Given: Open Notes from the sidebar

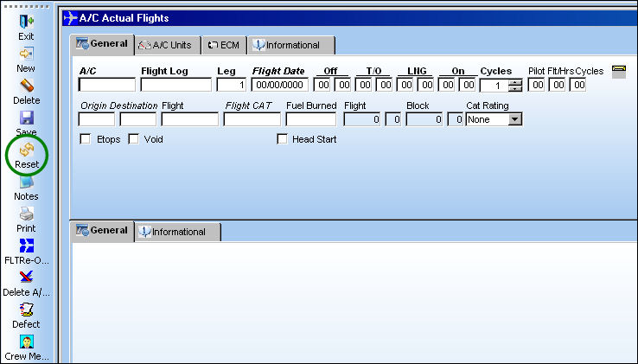Looking at the screenshot, I should (27, 182).
